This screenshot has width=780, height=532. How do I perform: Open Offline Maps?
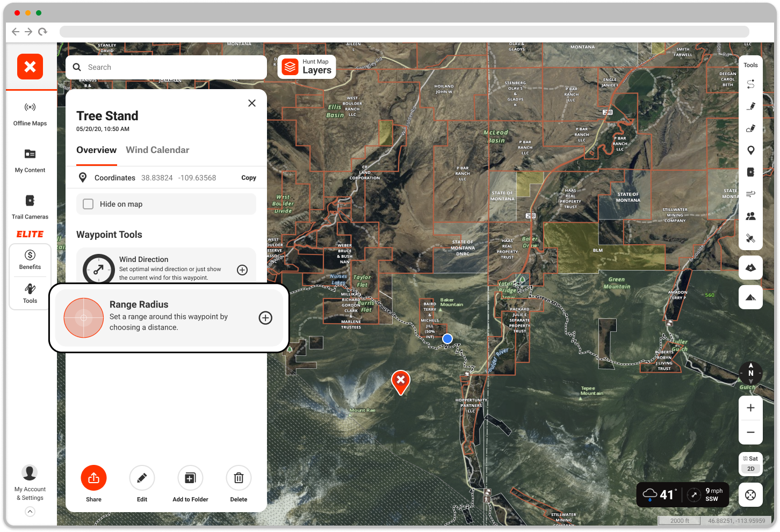click(30, 114)
